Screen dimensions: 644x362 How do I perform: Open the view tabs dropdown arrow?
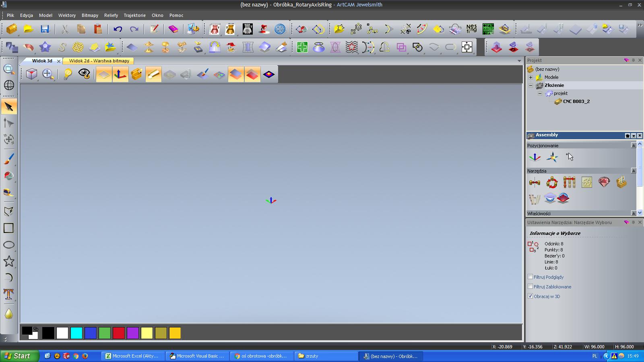coord(519,61)
